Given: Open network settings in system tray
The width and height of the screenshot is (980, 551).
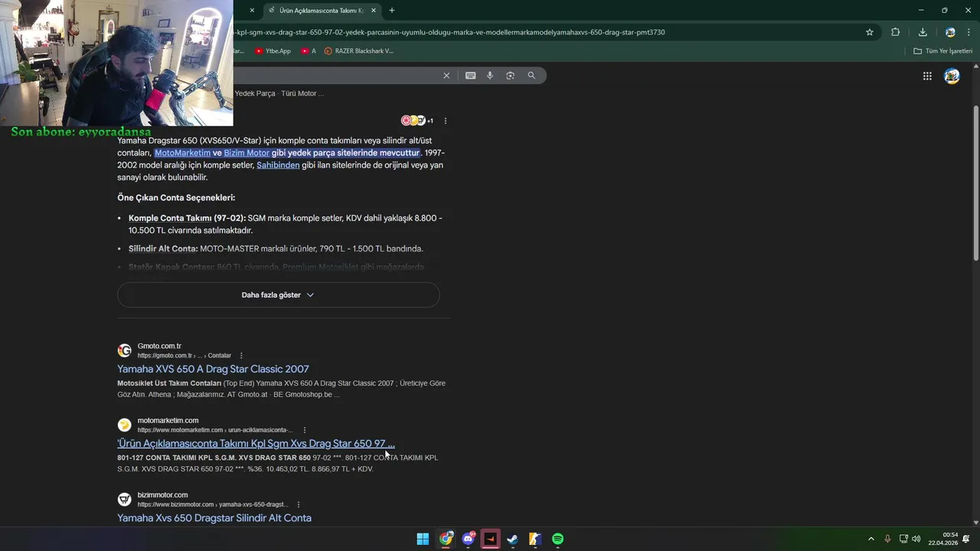Looking at the screenshot, I should (903, 539).
